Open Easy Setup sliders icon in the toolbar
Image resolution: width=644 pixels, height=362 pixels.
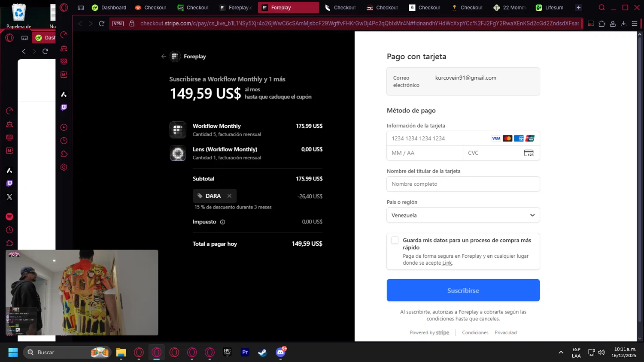(x=635, y=24)
